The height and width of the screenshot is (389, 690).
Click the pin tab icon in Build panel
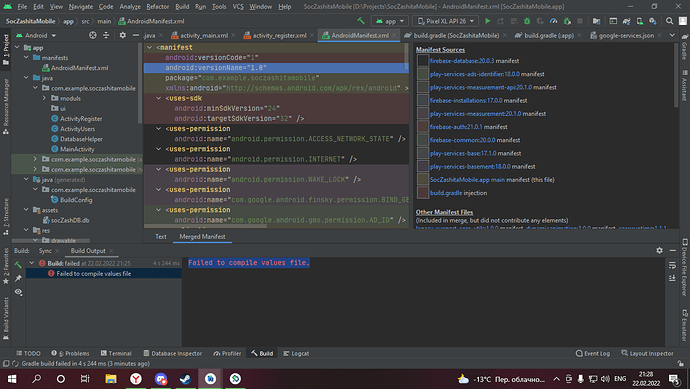tap(18, 279)
